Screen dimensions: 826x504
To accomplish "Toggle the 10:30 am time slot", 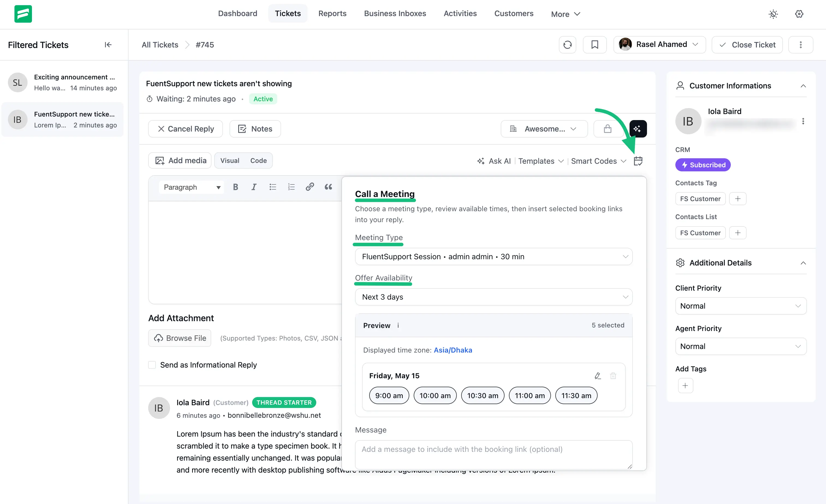I will (482, 395).
